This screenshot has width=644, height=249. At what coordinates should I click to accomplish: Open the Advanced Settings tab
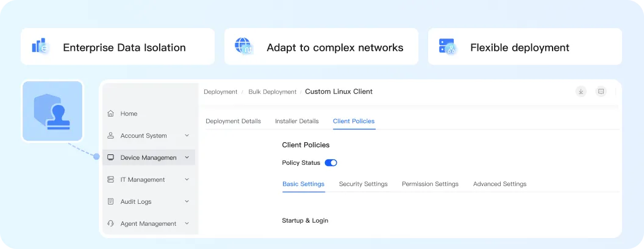(x=500, y=184)
